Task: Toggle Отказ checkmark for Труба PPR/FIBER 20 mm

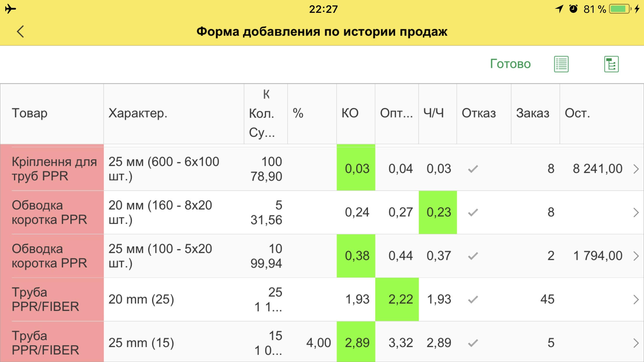Action: coord(473,299)
